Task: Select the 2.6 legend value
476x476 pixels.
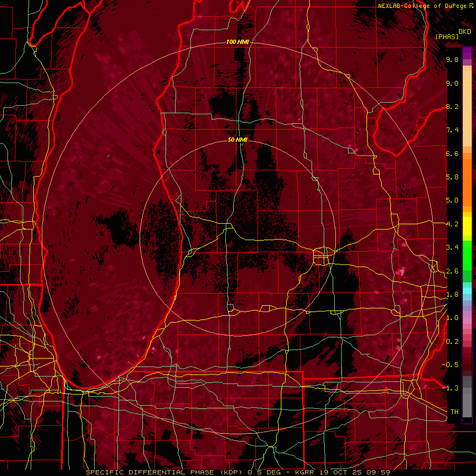Action: (x=452, y=271)
